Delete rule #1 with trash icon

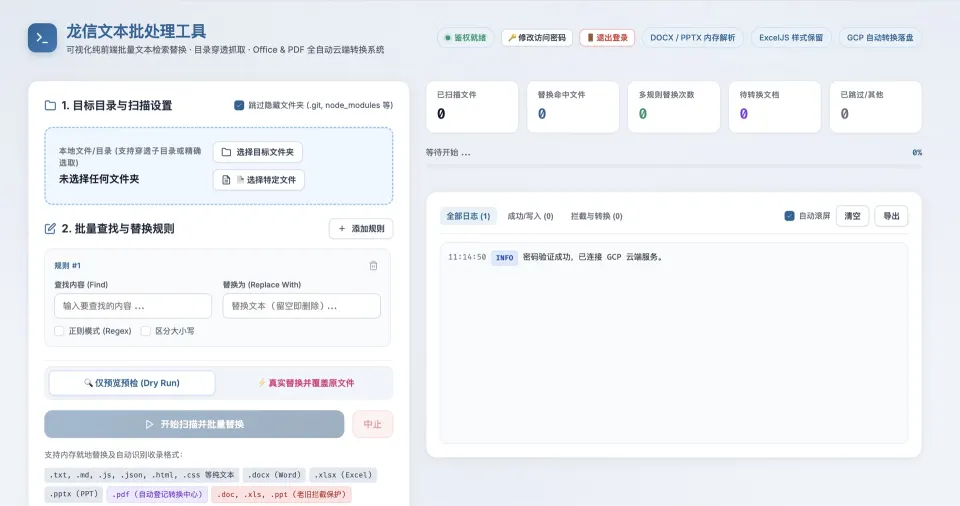373,265
